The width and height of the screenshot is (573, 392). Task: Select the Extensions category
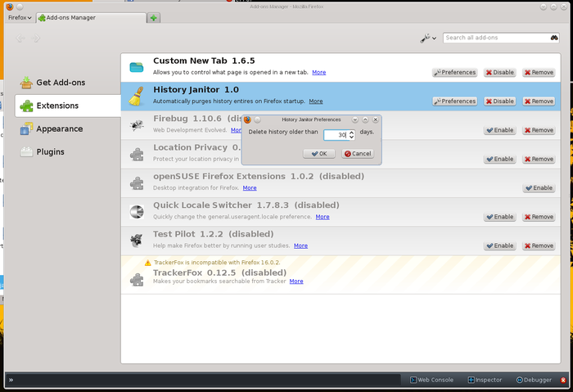[x=68, y=106]
